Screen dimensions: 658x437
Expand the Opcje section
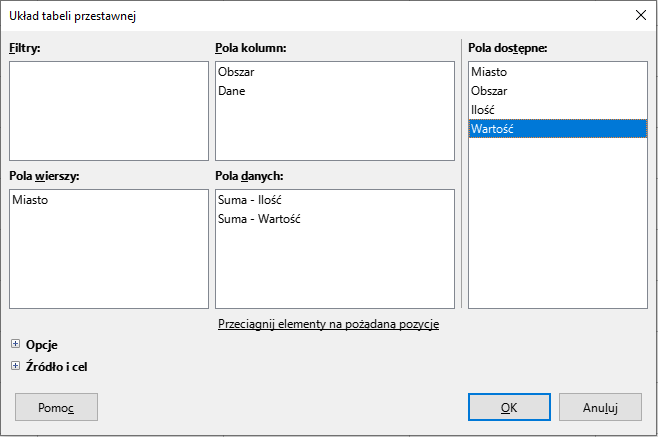[15, 345]
